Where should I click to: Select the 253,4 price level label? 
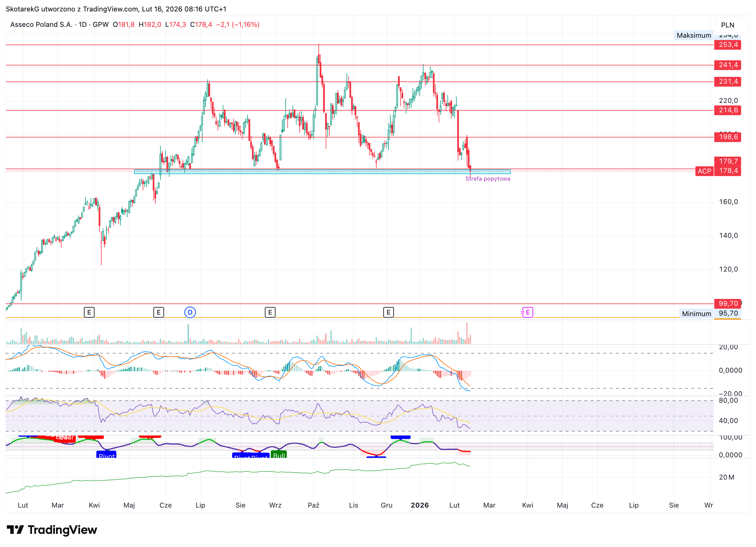click(x=728, y=45)
